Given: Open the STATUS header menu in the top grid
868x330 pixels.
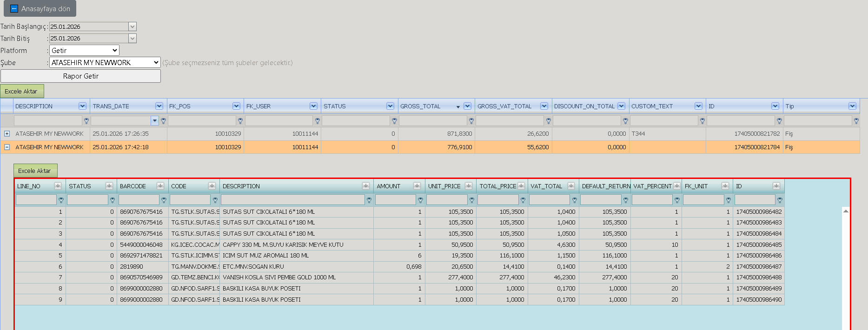Looking at the screenshot, I should (390, 106).
